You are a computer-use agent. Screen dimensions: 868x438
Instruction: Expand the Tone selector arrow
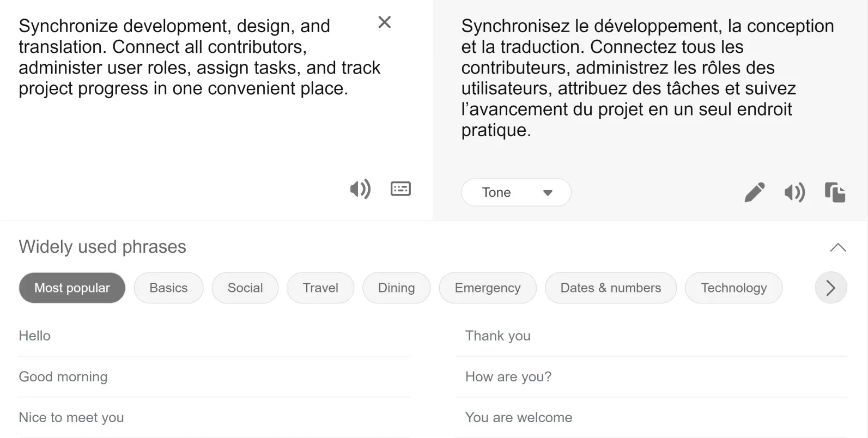click(x=548, y=192)
